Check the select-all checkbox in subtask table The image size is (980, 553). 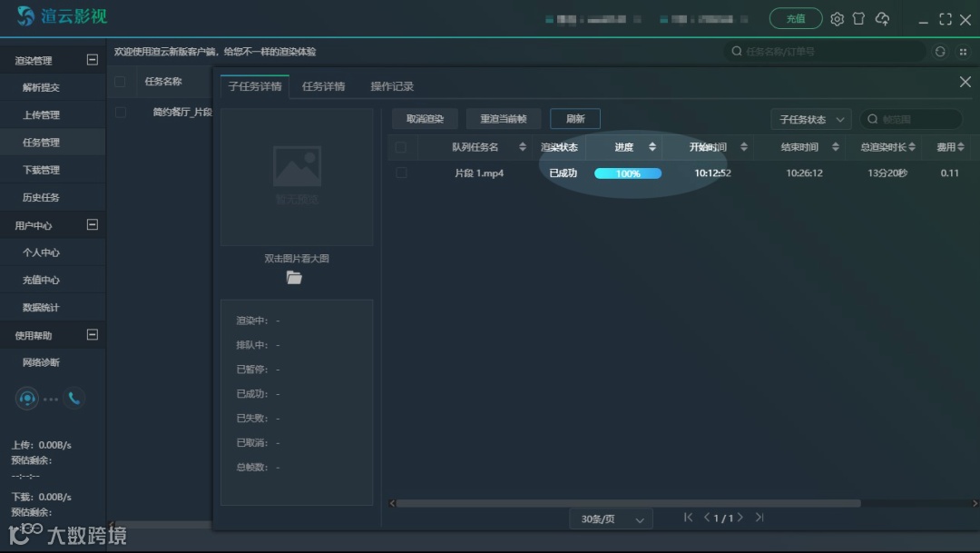coord(401,147)
